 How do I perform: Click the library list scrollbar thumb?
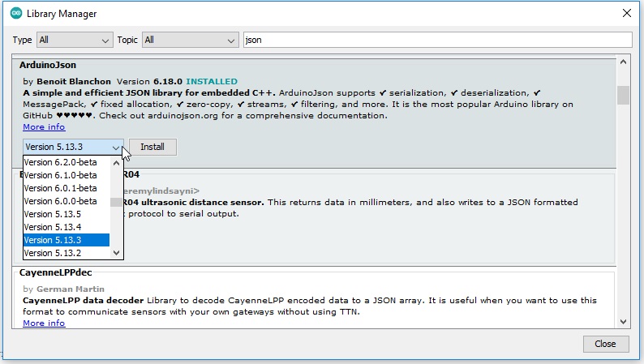click(623, 95)
